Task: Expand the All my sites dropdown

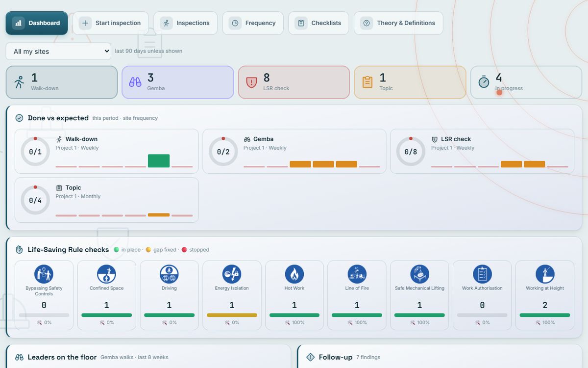Action: pos(58,52)
